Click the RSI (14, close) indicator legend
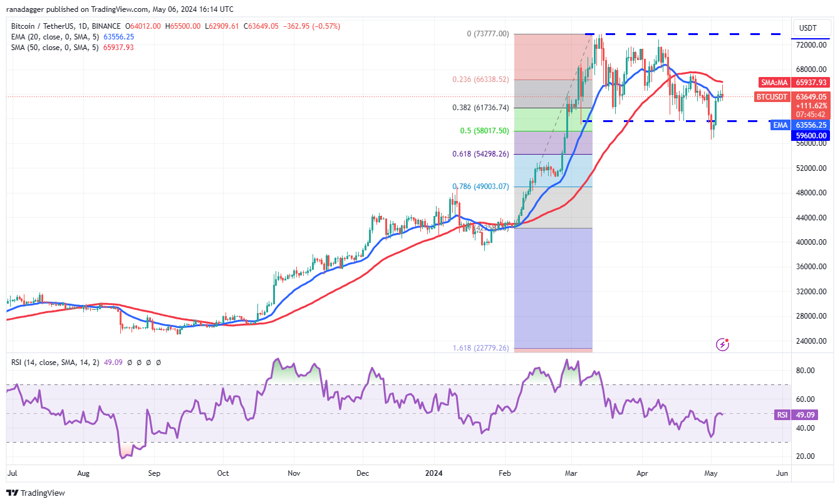This screenshot has height=504, width=840. tap(86, 362)
